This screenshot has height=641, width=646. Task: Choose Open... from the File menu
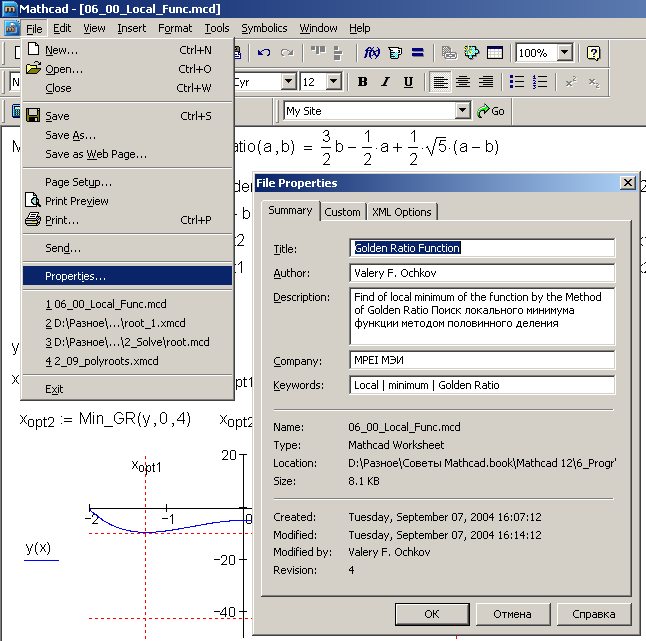tap(128, 69)
